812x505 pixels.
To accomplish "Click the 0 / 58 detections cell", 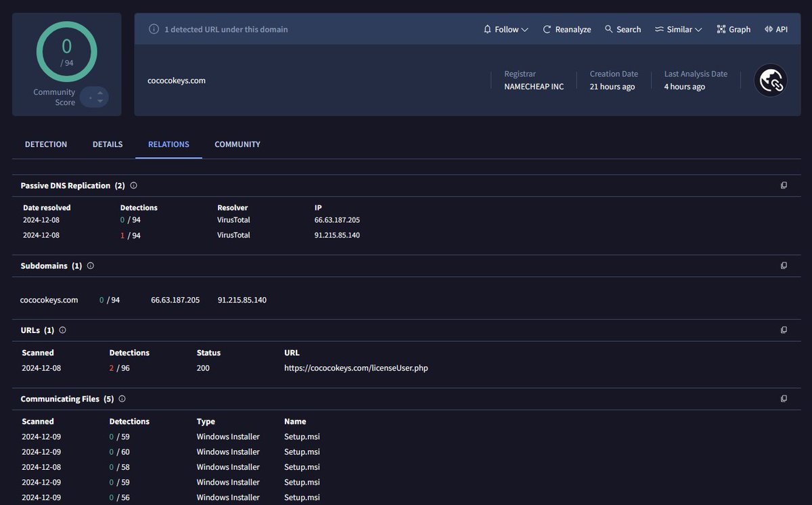I will pyautogui.click(x=120, y=467).
